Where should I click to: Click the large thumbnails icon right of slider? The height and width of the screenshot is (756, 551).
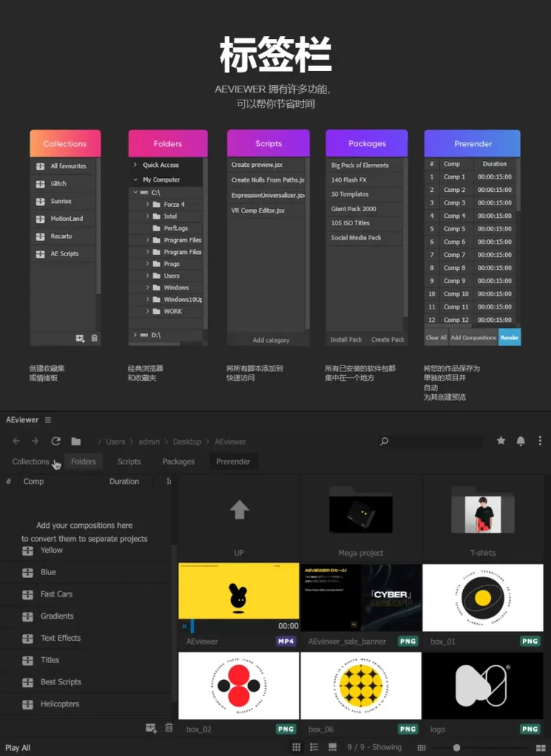541,748
